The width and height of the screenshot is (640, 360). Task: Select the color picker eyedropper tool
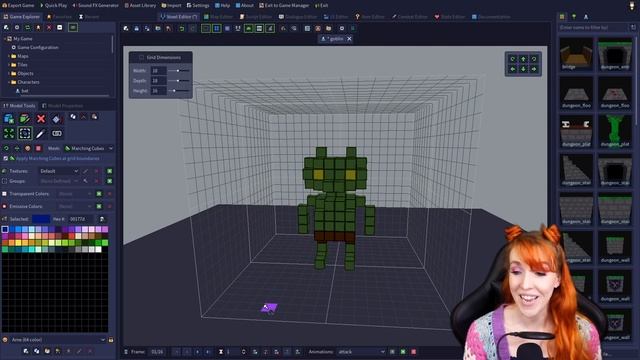[x=40, y=133]
